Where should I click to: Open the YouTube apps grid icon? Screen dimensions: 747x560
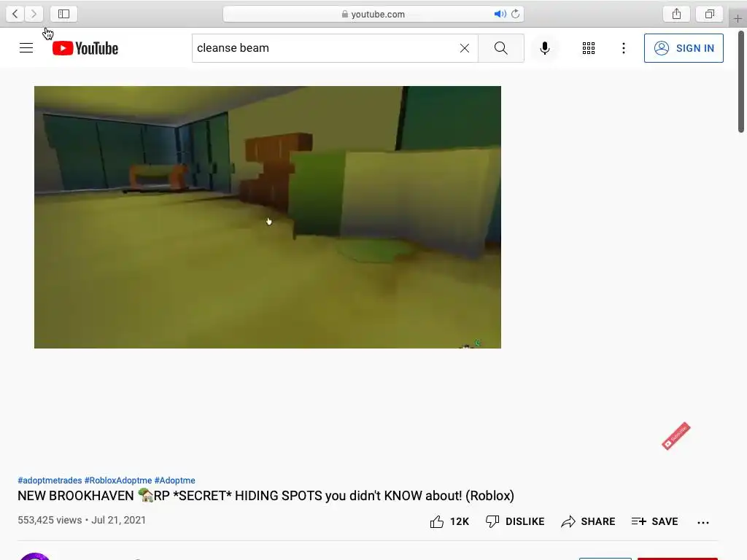pos(589,48)
